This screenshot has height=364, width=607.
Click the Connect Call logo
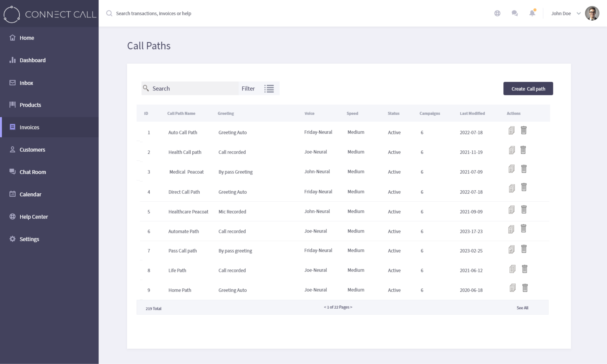click(x=50, y=14)
